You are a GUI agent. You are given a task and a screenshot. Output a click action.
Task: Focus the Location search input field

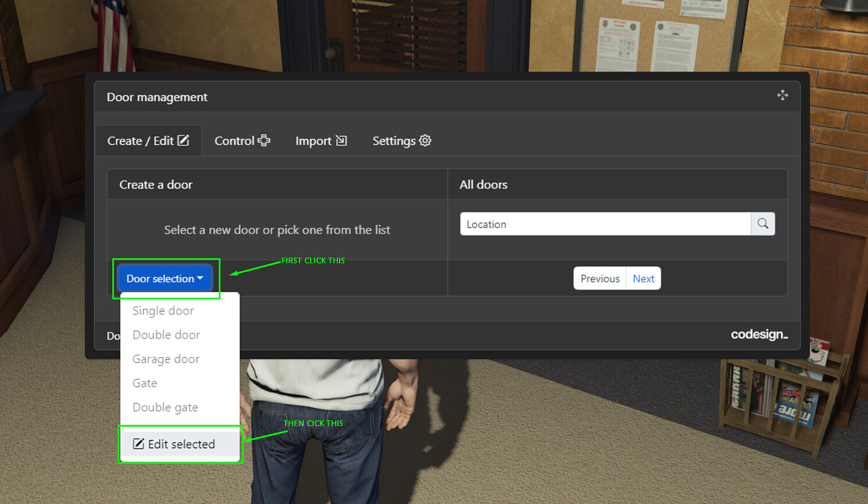pyautogui.click(x=605, y=224)
